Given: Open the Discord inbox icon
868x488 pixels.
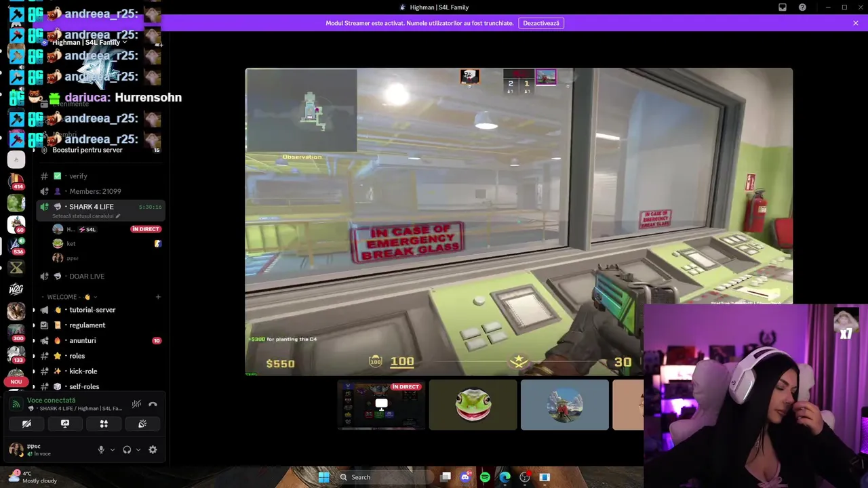Looking at the screenshot, I should coord(783,7).
